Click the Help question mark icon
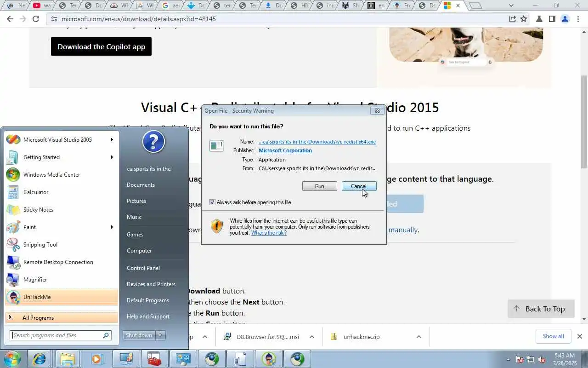Screen dimensions: 588x368 pos(153,142)
